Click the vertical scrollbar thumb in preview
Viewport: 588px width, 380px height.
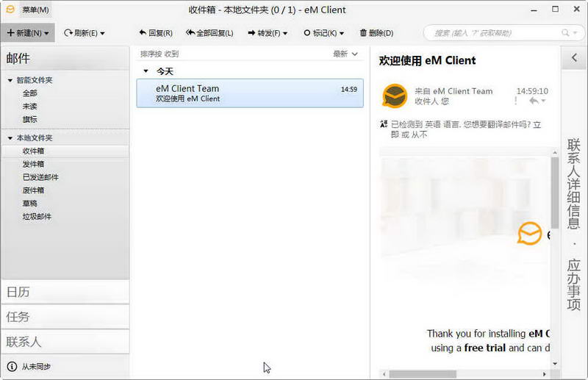coord(555,193)
